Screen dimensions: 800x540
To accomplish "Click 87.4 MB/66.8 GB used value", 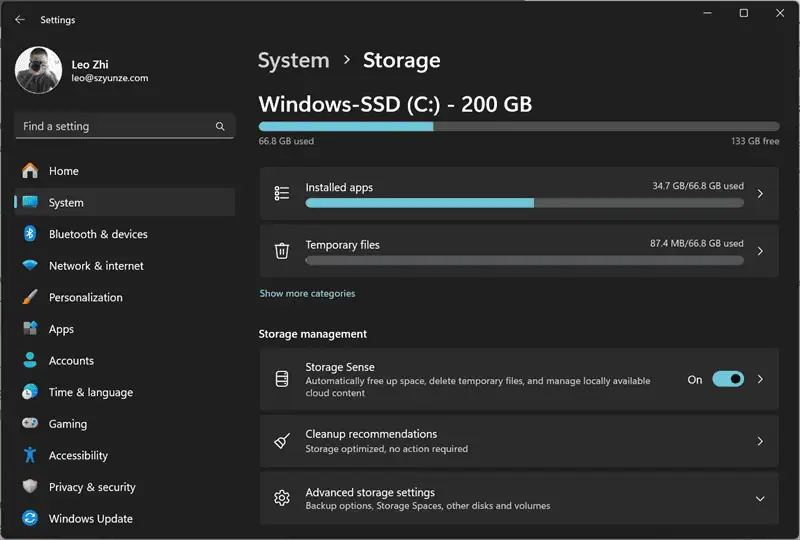I will [x=696, y=243].
